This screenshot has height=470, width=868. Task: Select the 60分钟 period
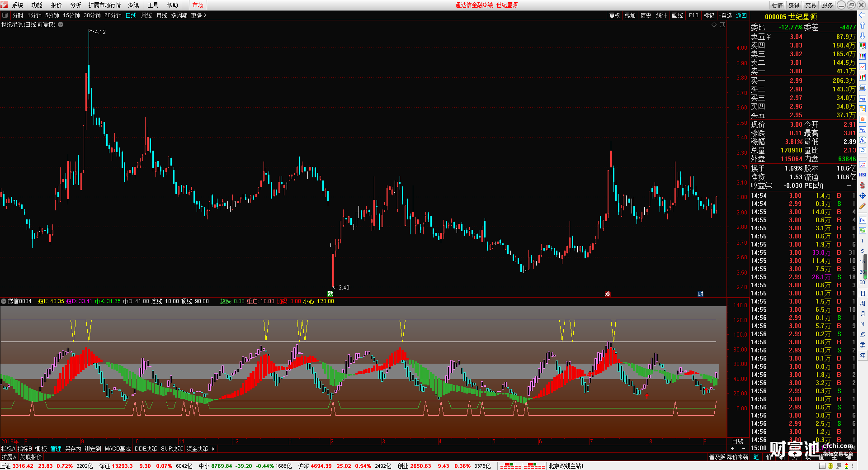pos(113,15)
